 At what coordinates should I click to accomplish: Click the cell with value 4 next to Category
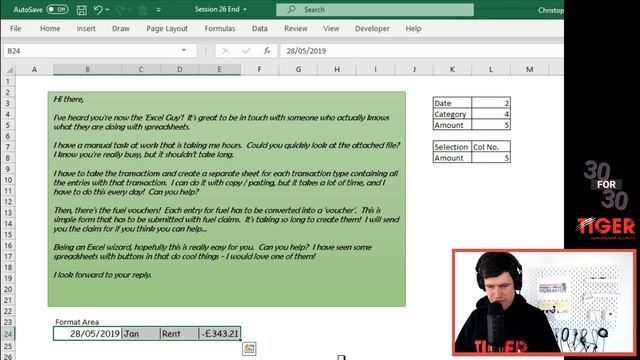pyautogui.click(x=491, y=114)
